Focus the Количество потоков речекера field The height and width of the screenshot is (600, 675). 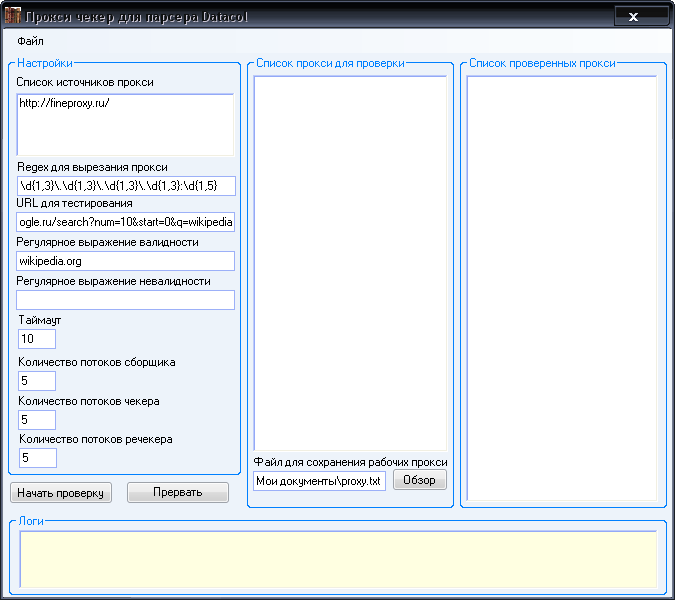[37, 458]
